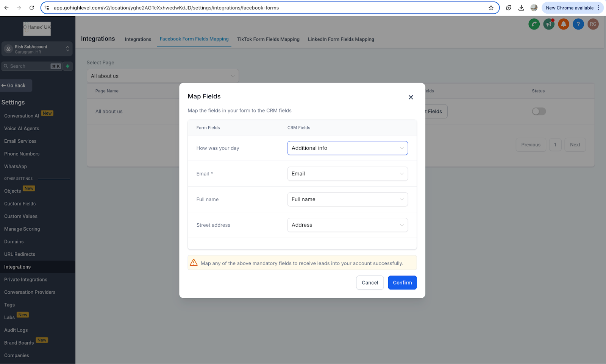606x364 pixels.
Task: Open Private Integrations settings
Action: coord(26,280)
